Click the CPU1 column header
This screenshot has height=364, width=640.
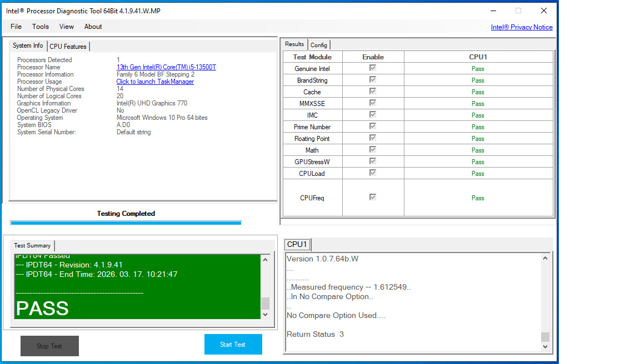pos(478,57)
